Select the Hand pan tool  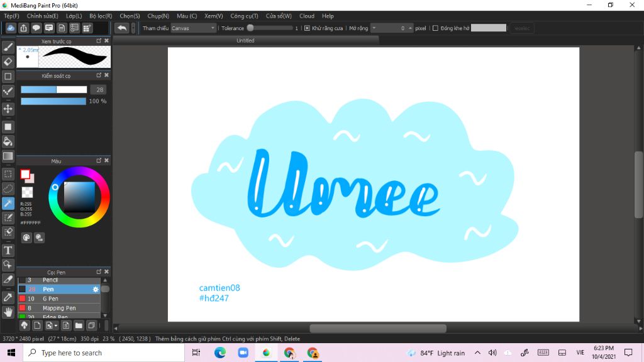point(8,312)
